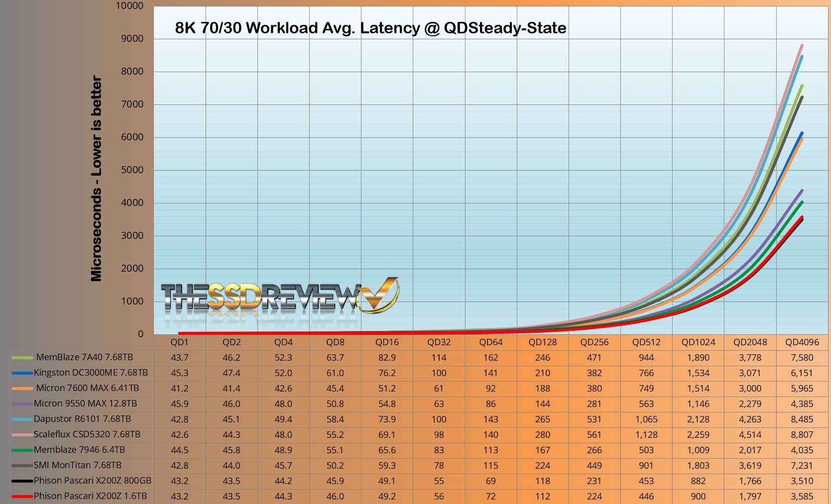
Task: Click the QD128 column header
Action: coord(543,342)
